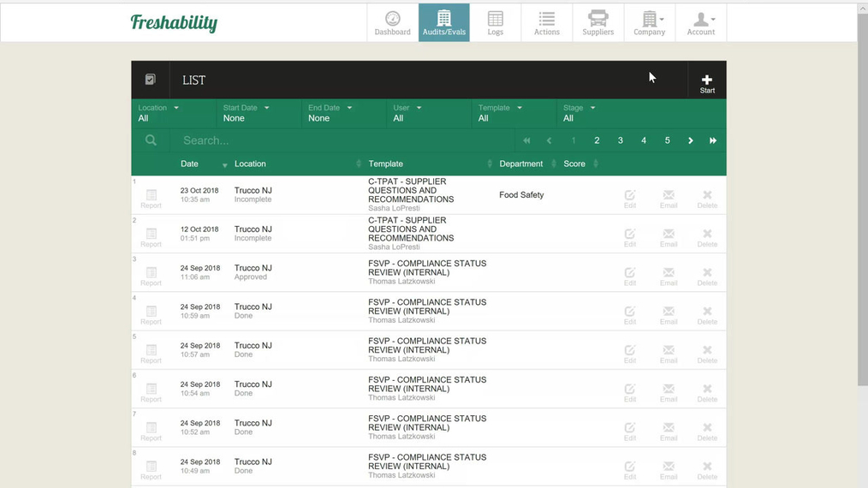Screen dimensions: 868x488
Task: Open Report for 24 Sep 10:57 am audit
Action: 151,354
